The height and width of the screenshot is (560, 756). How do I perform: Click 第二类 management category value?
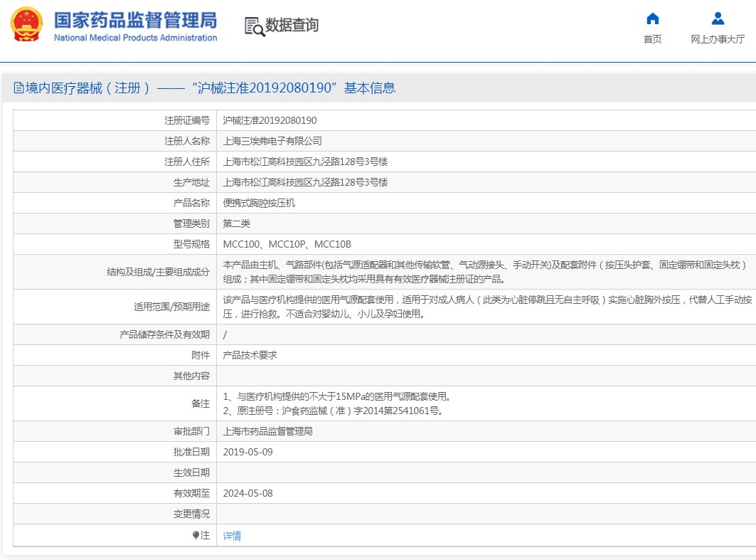[236, 223]
